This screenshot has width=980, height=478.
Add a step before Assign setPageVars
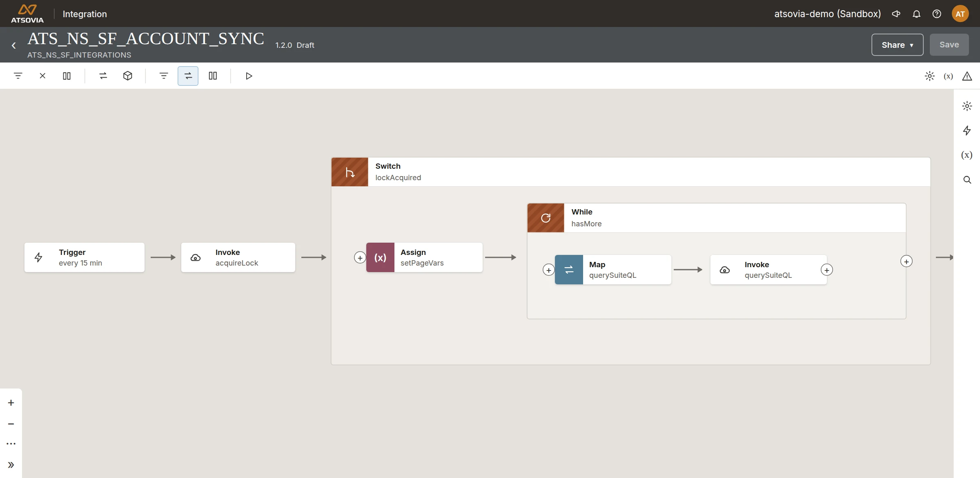click(360, 258)
